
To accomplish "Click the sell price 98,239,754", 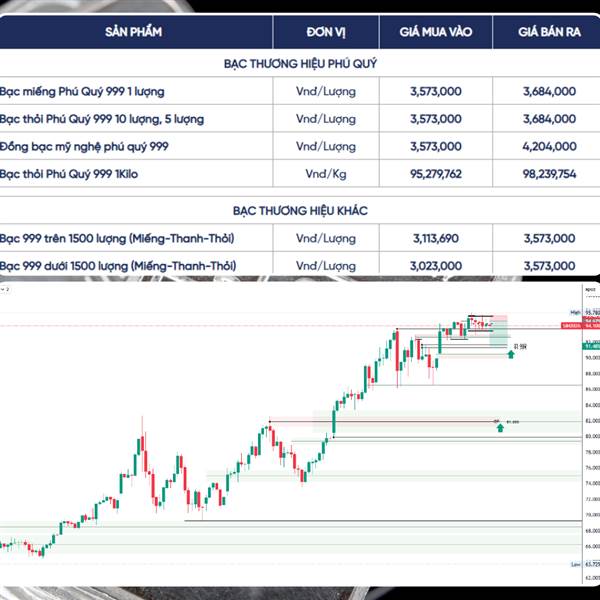I will (549, 174).
